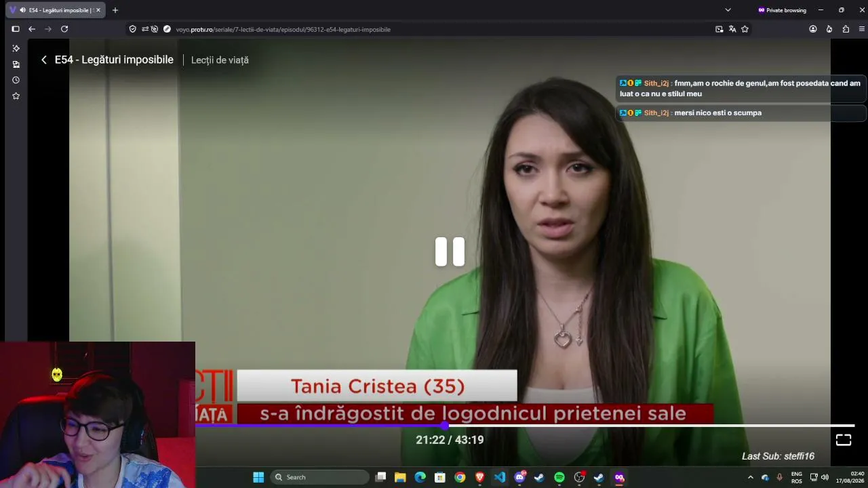This screenshot has width=868, height=488.
Task: Switch to the purple private-browsing taskbar app
Action: (619, 477)
